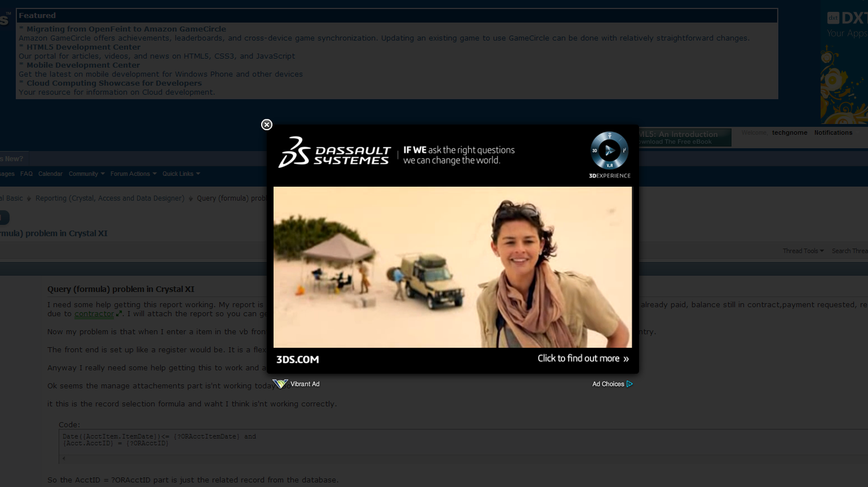868x487 pixels.
Task: Click the Vibrant Ad text label
Action: (x=305, y=384)
